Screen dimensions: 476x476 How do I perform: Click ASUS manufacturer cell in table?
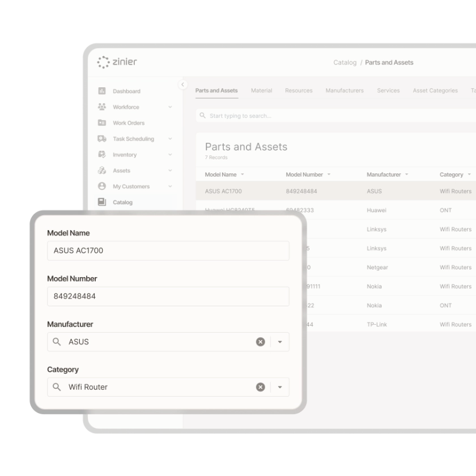(375, 192)
